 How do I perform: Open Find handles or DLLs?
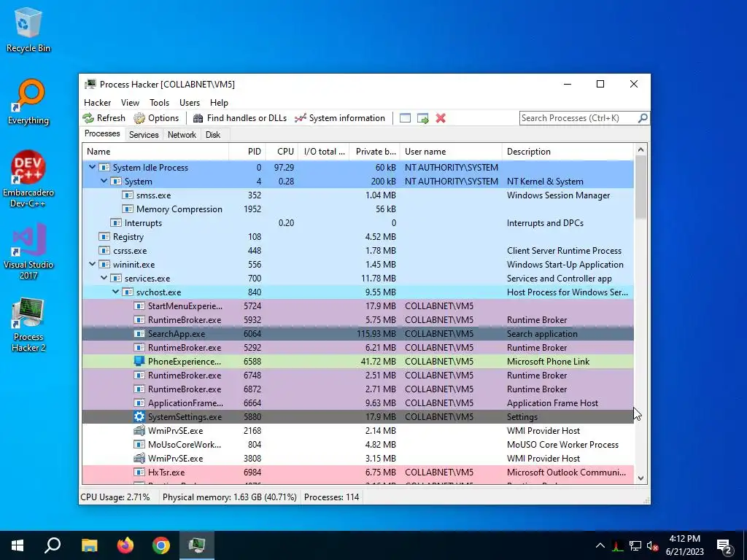click(240, 118)
